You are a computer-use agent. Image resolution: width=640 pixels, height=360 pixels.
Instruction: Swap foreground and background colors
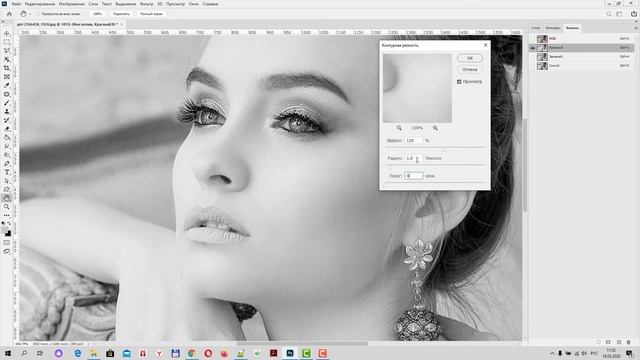coord(9,224)
